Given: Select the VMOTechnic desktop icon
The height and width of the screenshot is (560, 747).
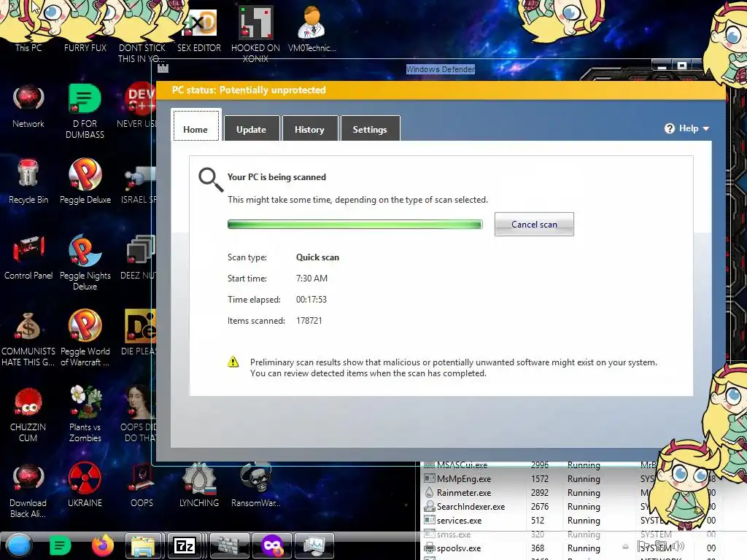Looking at the screenshot, I should [x=312, y=29].
